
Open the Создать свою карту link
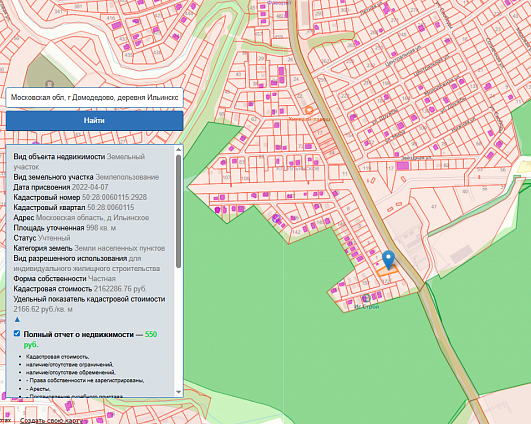tap(50, 420)
